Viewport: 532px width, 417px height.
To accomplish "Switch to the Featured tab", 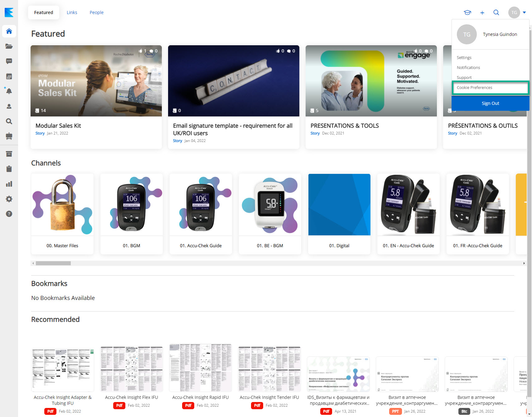I will (44, 12).
